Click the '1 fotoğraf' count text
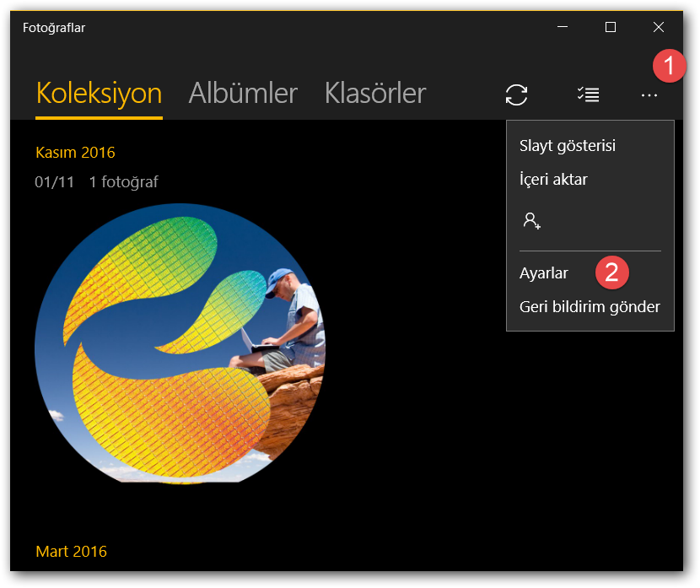 (124, 182)
